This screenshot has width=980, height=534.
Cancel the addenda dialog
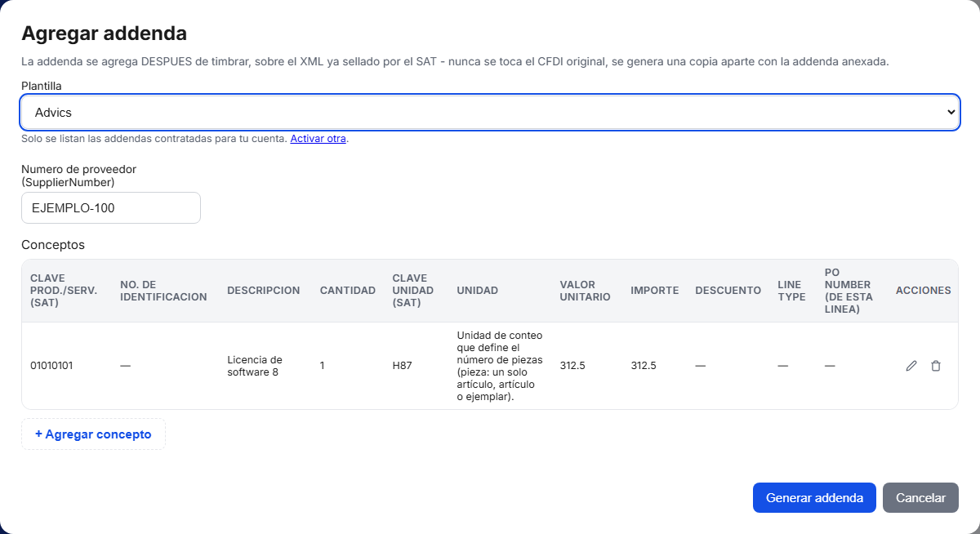click(x=920, y=498)
